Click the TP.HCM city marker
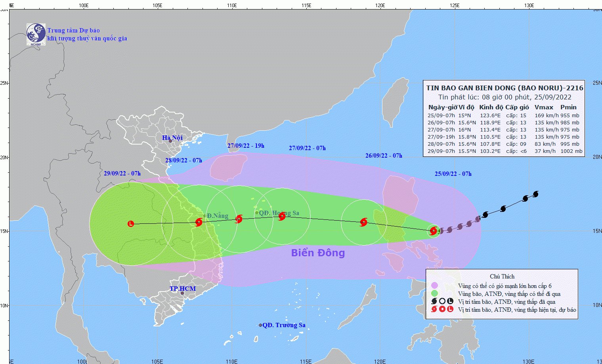Screen dimensions: 602x364 point(182,293)
